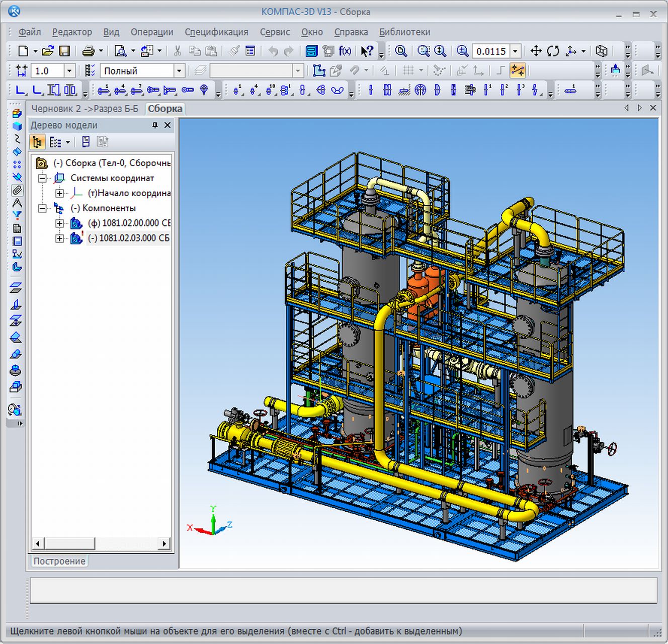Click the scale 1.0 input field
The width and height of the screenshot is (668, 644).
[x=47, y=71]
